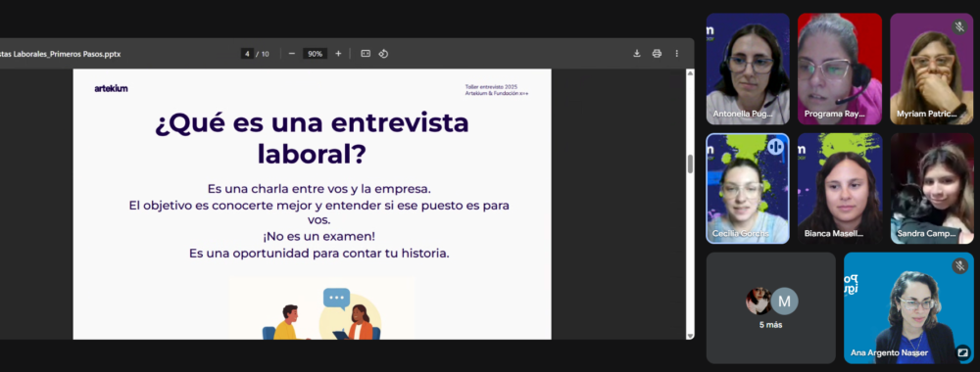Click the slide title '¿Qué es una entrevista laboral?'
Screen dimensions: 980x372
312,139
